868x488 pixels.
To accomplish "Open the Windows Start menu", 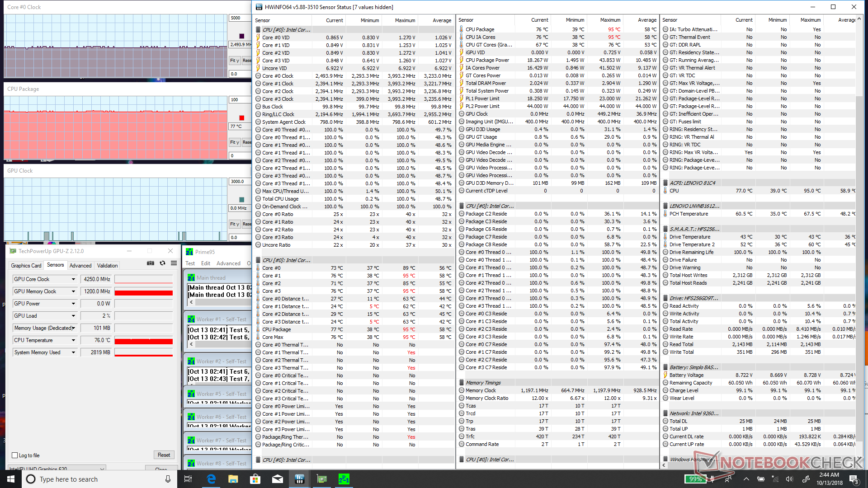I will (11, 479).
